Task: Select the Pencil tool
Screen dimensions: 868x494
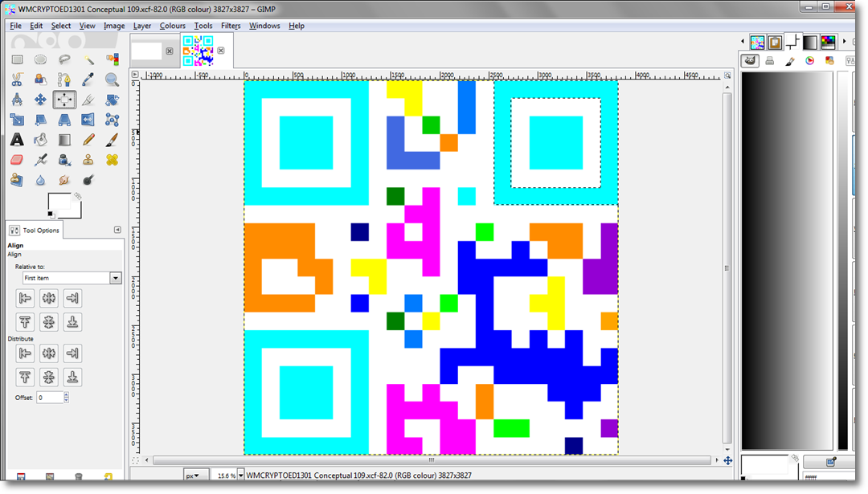Action: [x=88, y=140]
